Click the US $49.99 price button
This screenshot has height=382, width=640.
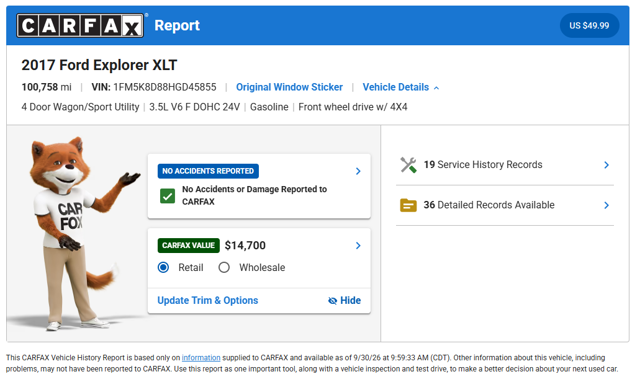coord(589,25)
